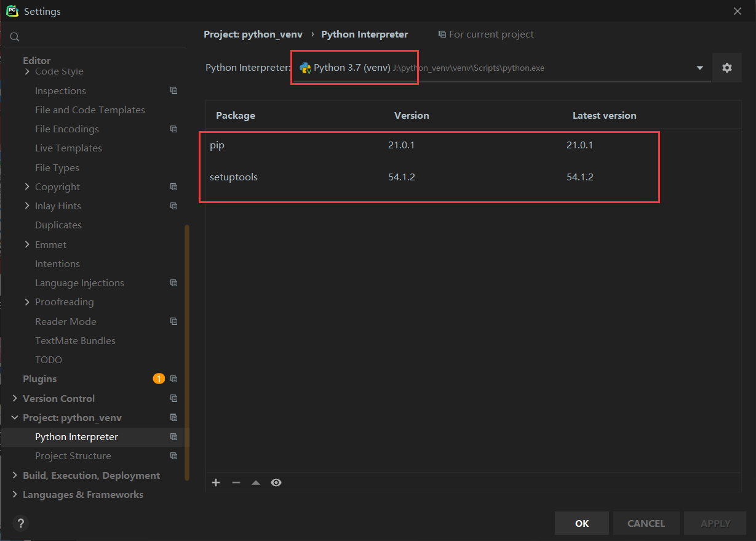Click the project-level icon beside File Encodings

pyautogui.click(x=174, y=129)
